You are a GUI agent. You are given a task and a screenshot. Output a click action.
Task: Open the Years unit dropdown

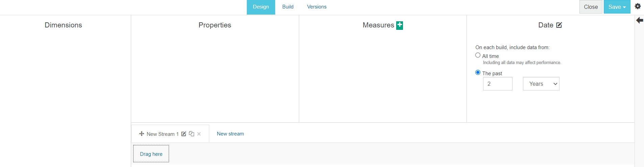point(541,84)
